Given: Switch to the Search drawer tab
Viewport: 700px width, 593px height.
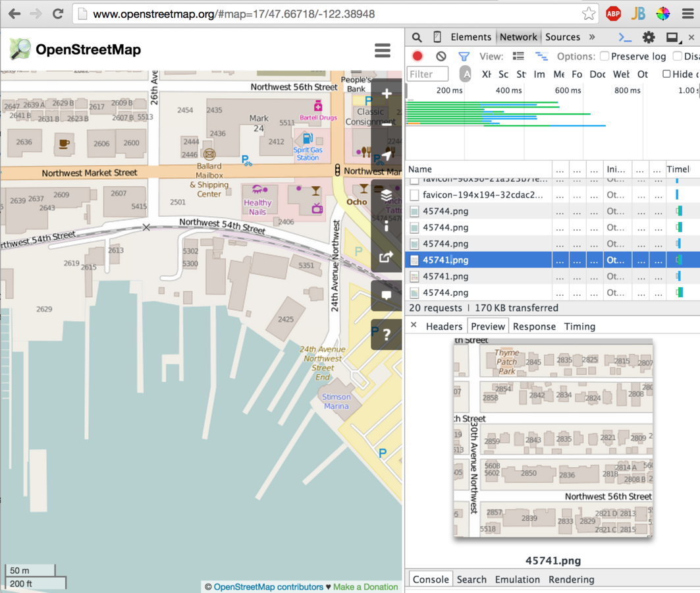Looking at the screenshot, I should tap(471, 579).
